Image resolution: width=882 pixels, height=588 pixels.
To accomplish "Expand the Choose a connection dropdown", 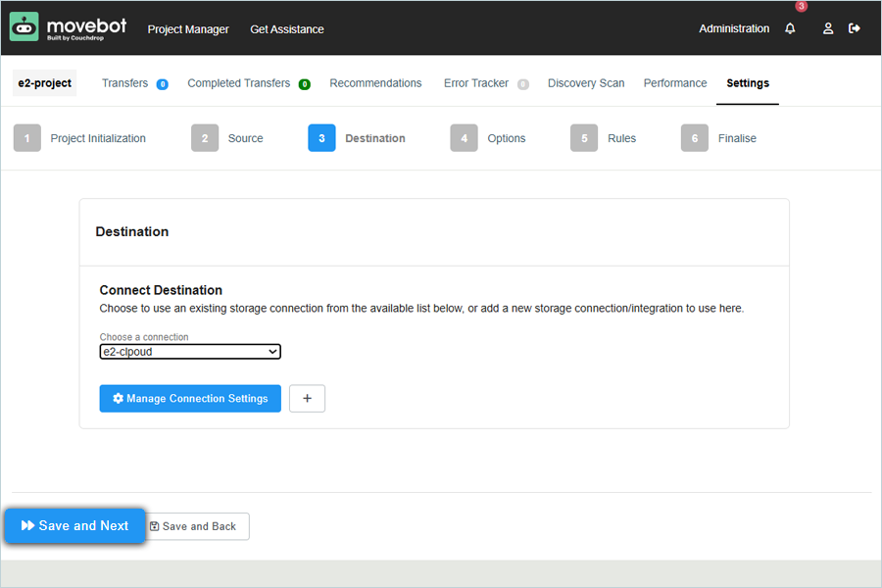I will [190, 352].
